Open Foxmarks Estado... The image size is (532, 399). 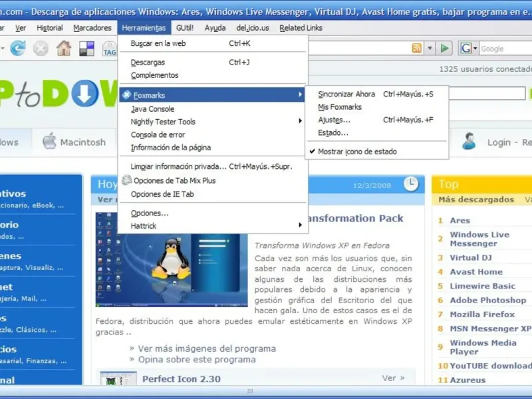(x=377, y=132)
